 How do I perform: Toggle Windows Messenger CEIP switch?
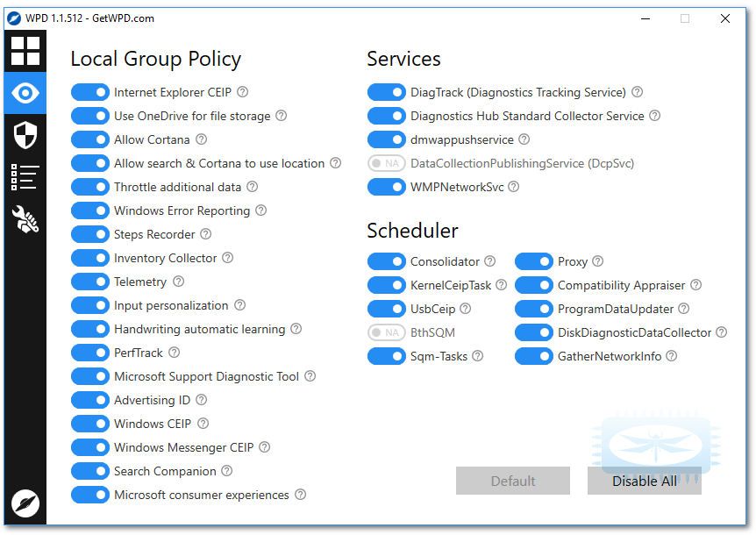click(x=90, y=447)
